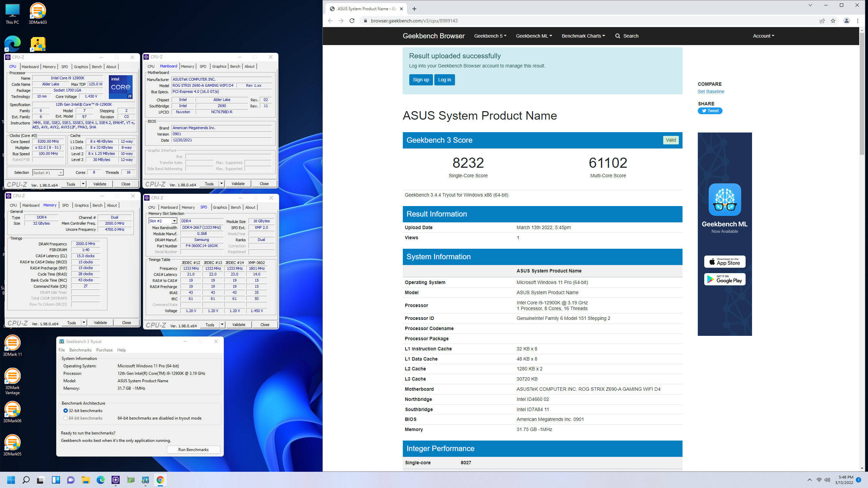Switch to Chrome on the taskbar
Image resolution: width=868 pixels, height=488 pixels.
pos(160,480)
